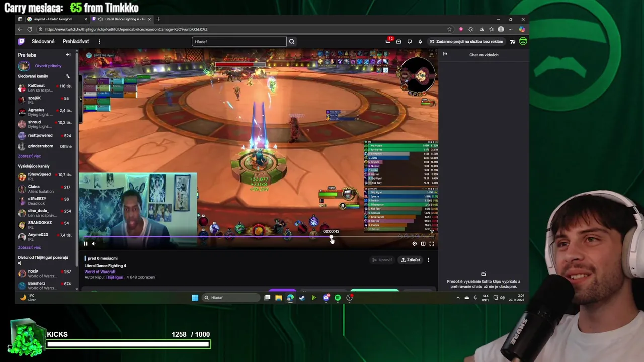The height and width of the screenshot is (362, 644).
Task: Open KaiCenat channel in sidebar
Action: 45,87
